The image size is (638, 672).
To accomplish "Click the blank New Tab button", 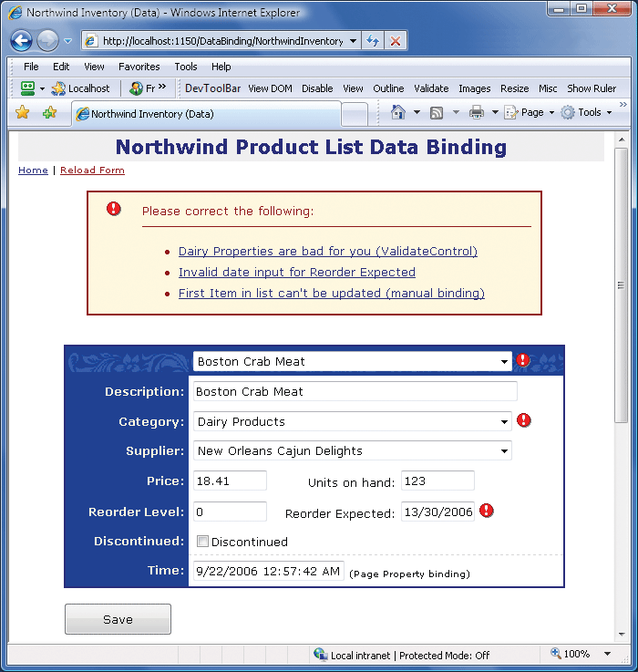I will click(x=355, y=114).
